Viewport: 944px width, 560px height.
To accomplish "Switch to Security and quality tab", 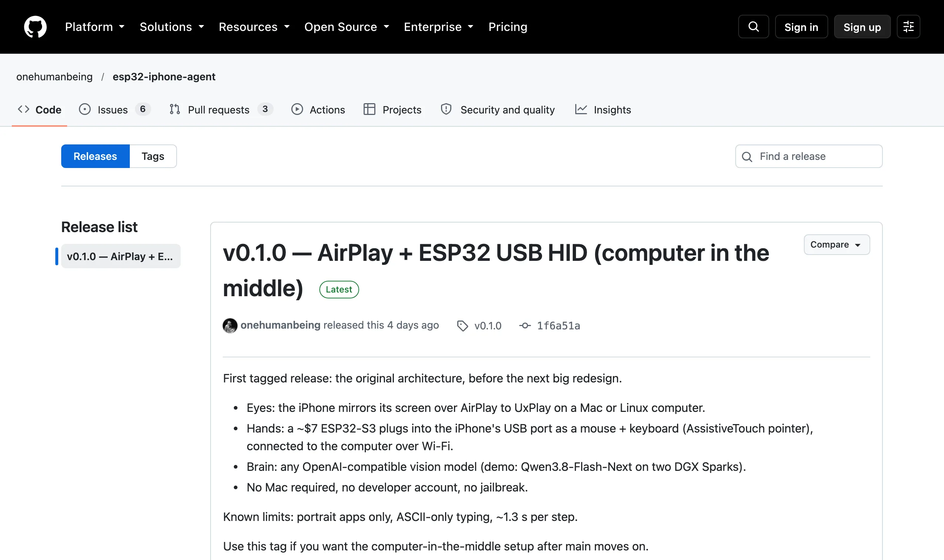I will (498, 109).
